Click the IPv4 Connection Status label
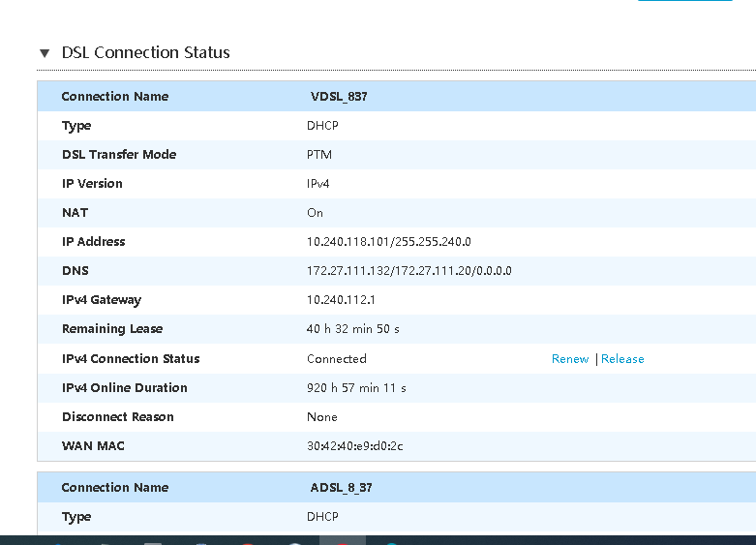Screen dimensions: 756x545 [x=131, y=359]
